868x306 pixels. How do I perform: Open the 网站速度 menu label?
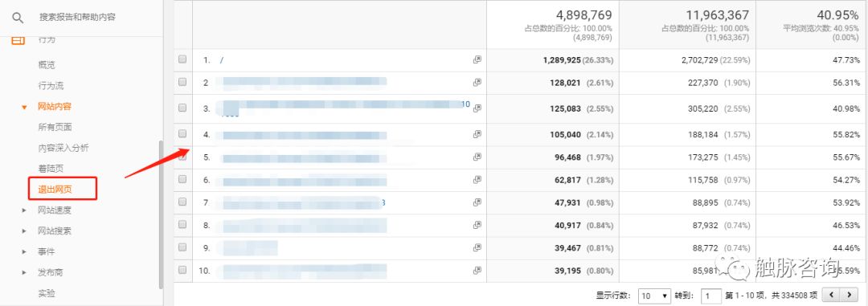coord(55,210)
